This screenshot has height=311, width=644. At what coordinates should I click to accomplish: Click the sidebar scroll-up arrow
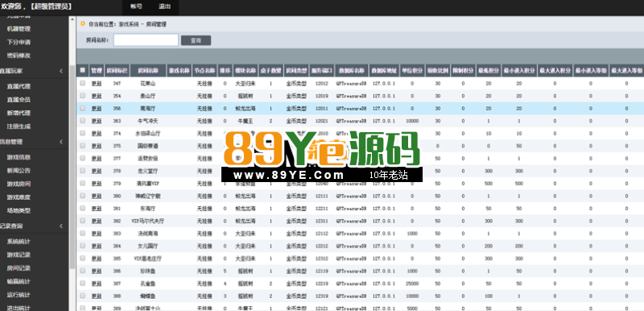(72, 19)
